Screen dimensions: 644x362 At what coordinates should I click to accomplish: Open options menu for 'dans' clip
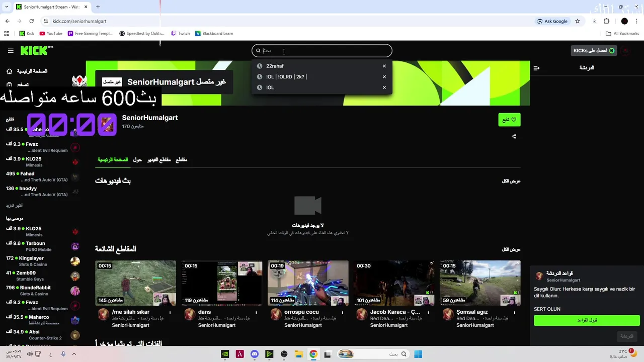click(x=257, y=312)
